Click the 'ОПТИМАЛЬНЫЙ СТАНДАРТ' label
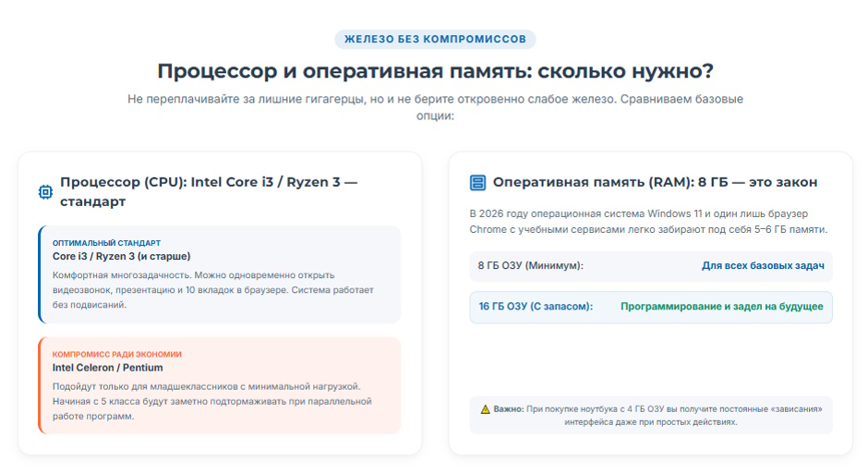 point(106,243)
